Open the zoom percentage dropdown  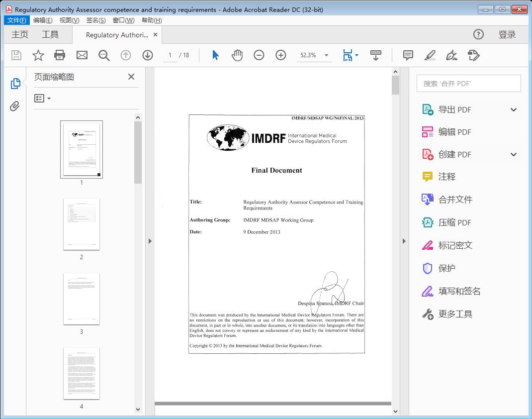[x=326, y=55]
